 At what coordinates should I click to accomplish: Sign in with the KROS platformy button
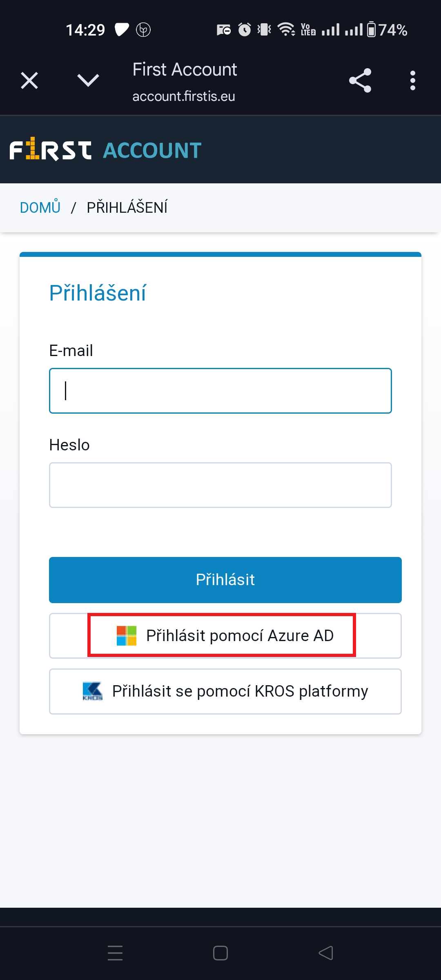[225, 691]
